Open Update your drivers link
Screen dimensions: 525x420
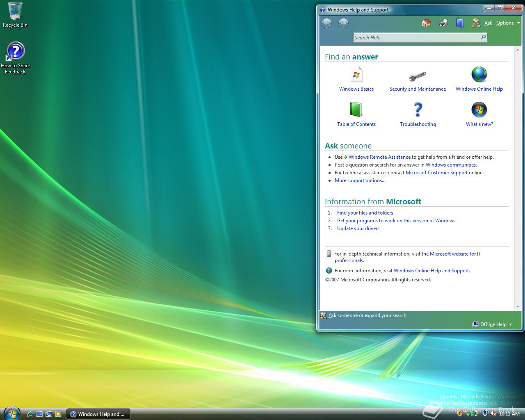click(358, 228)
